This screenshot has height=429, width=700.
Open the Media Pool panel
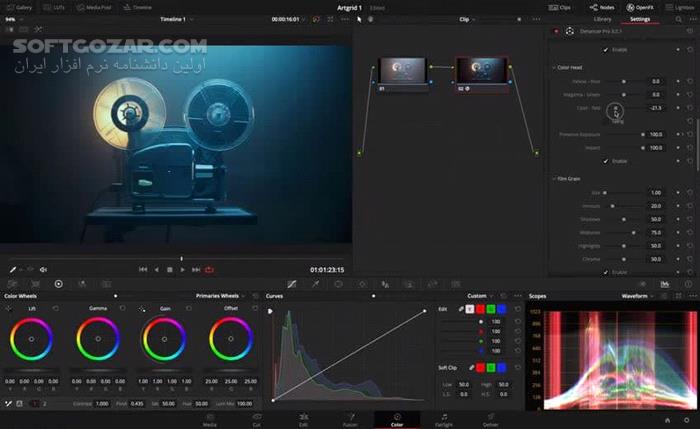[x=94, y=8]
